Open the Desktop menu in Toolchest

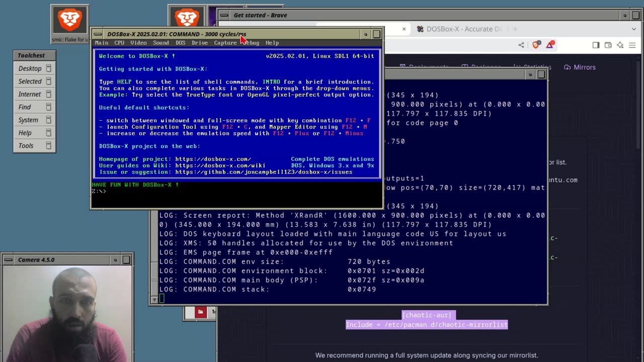(34, 68)
